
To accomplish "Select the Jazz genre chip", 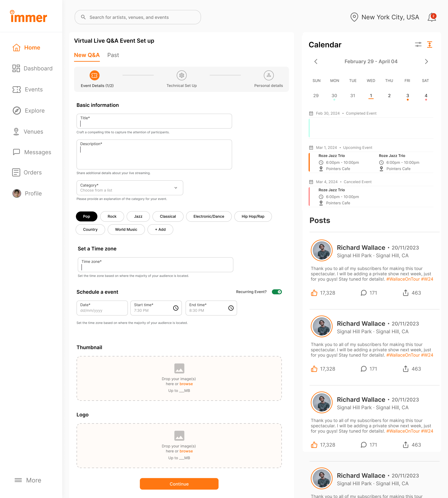I will [138, 216].
